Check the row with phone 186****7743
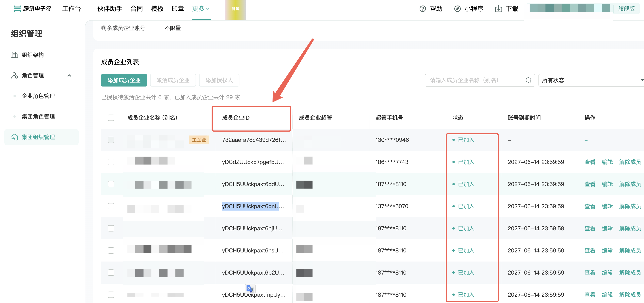This screenshot has width=644, height=303. click(x=111, y=162)
